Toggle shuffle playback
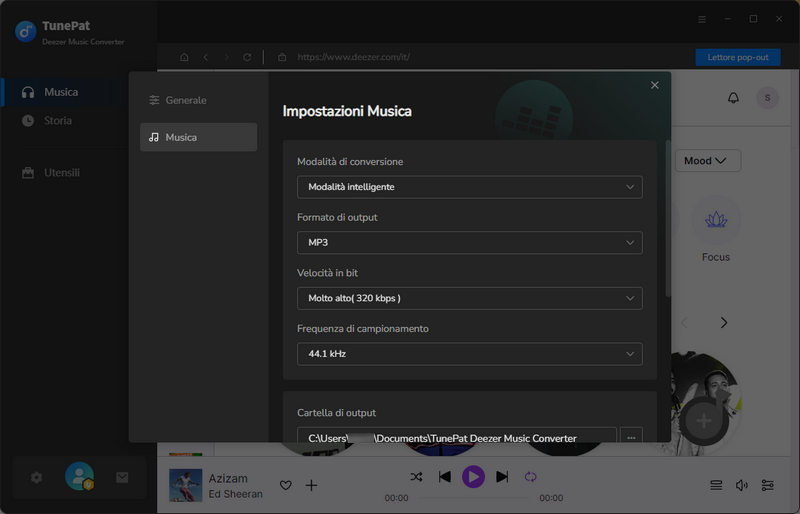 pyautogui.click(x=416, y=477)
